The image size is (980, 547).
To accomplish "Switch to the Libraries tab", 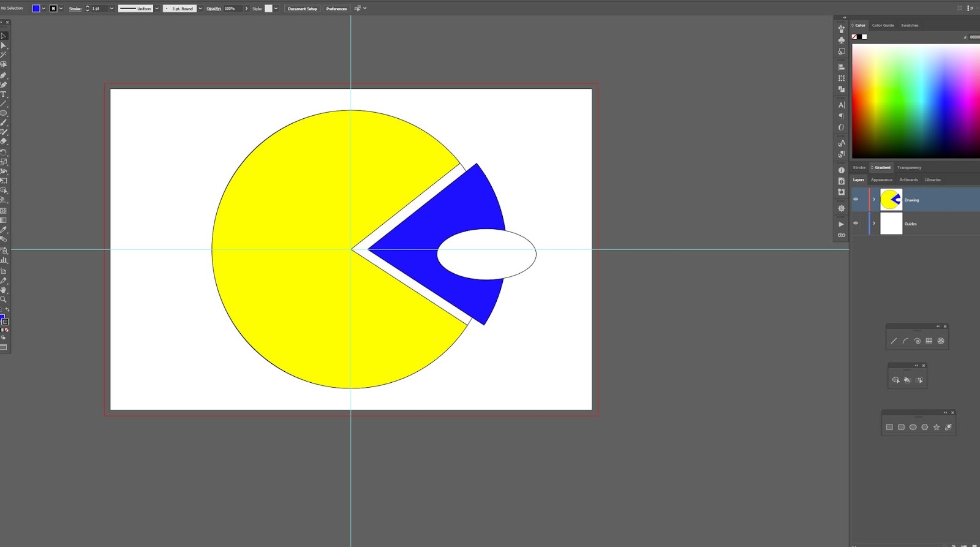I will point(933,179).
